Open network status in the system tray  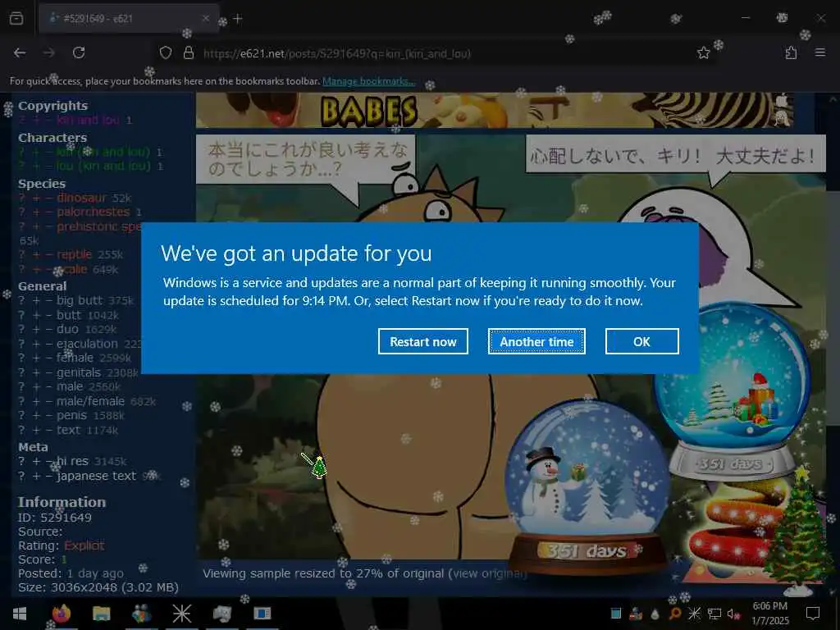coord(714,614)
